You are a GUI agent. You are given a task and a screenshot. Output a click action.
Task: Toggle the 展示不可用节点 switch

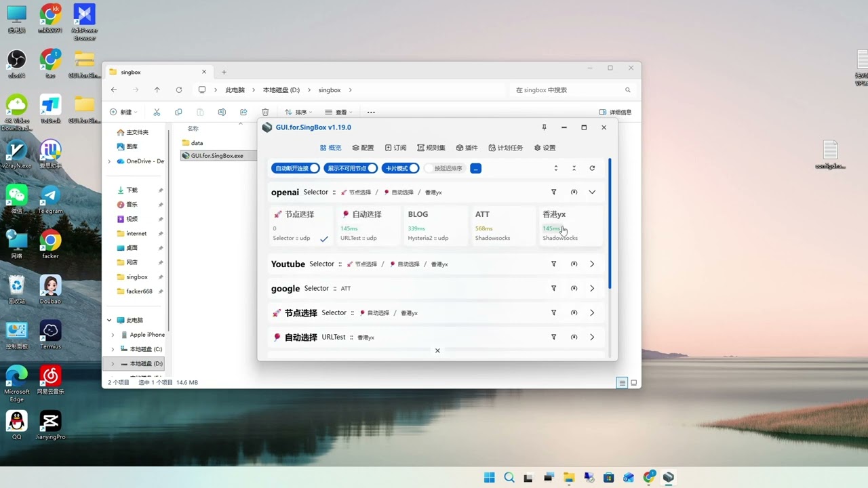pos(351,168)
